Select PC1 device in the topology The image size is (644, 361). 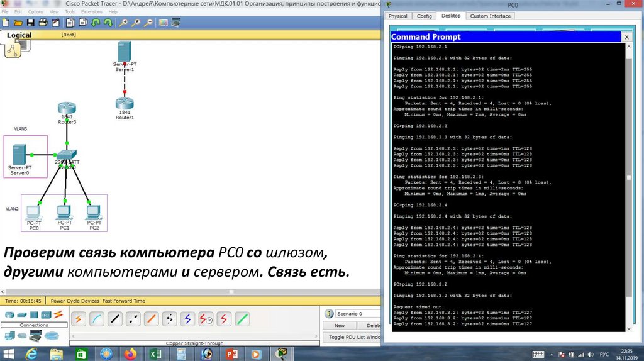(64, 214)
